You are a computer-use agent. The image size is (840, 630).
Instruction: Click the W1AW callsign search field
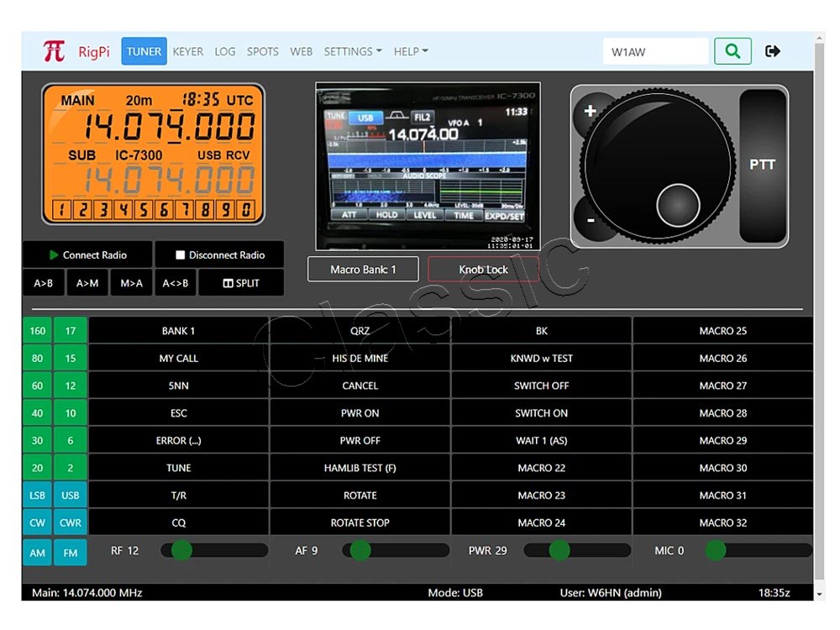click(x=656, y=51)
